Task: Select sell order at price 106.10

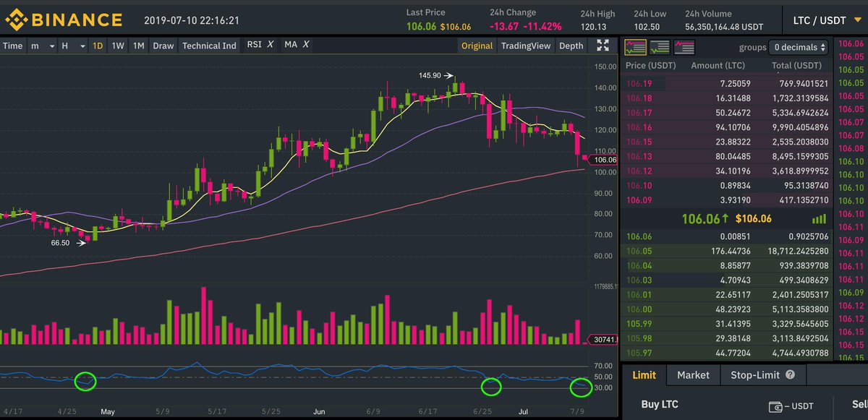Action: 727,185
